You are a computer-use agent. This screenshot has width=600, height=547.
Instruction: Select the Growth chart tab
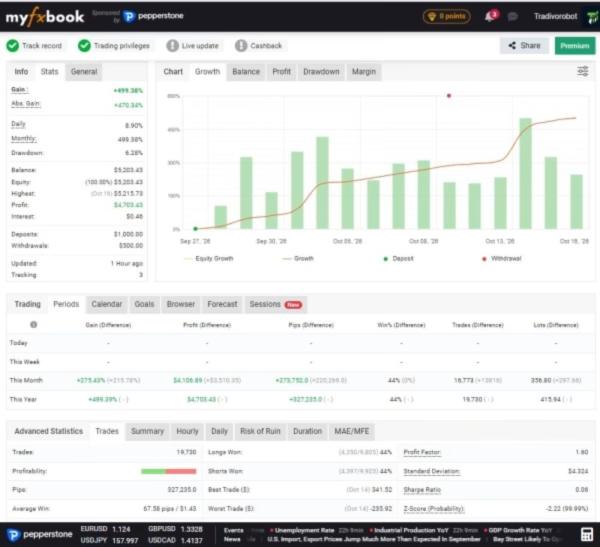(207, 72)
